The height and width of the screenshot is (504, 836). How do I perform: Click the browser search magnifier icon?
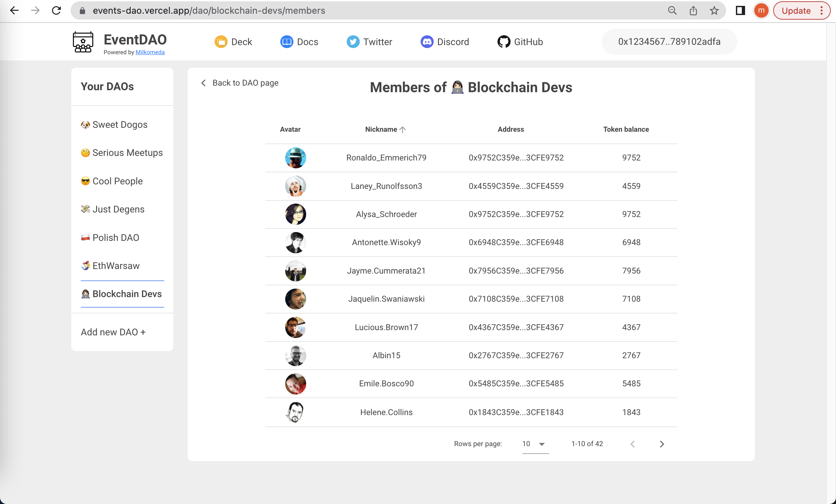(x=672, y=10)
